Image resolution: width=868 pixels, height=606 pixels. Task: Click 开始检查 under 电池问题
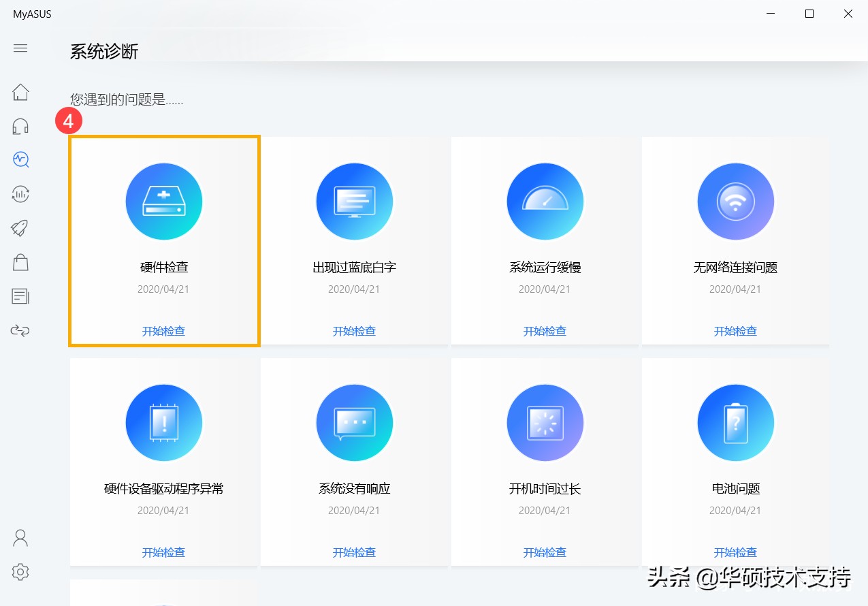tap(735, 552)
